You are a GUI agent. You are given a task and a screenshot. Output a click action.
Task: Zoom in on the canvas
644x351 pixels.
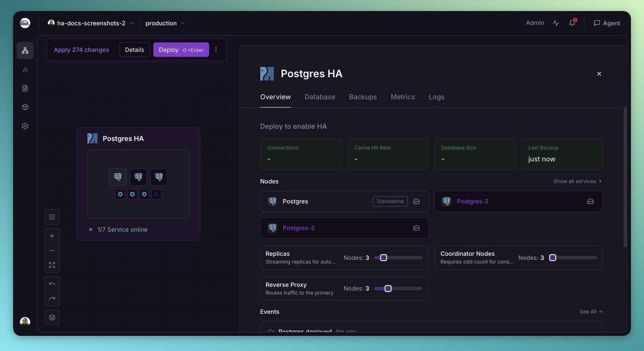[x=52, y=236]
